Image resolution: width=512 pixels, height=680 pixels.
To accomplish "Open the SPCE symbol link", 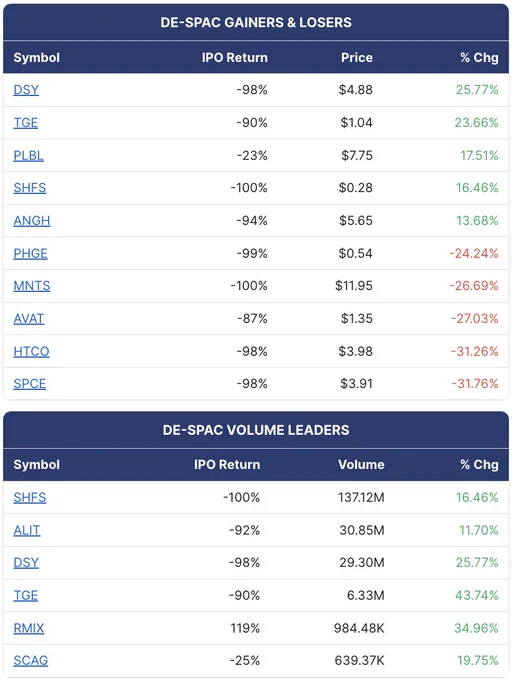I will (29, 384).
